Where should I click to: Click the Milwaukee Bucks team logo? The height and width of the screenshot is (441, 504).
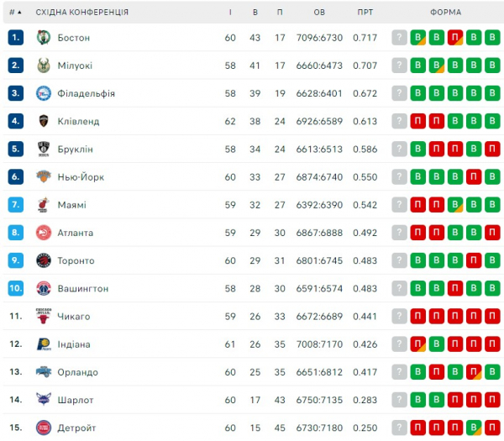44,66
